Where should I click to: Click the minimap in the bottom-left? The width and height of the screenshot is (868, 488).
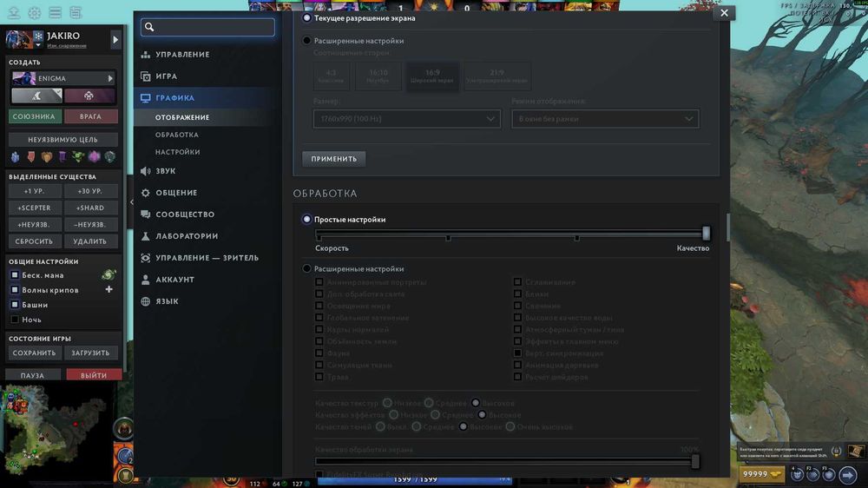point(56,435)
